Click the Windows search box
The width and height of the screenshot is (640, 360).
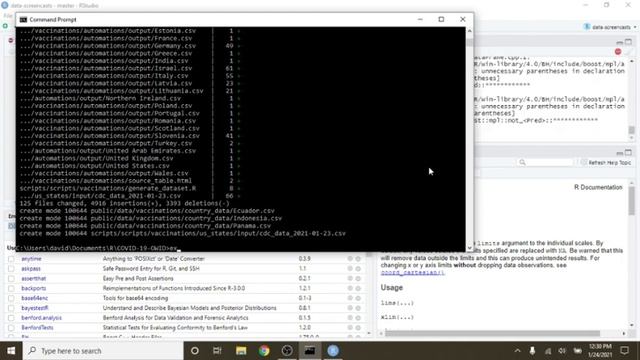coord(103,351)
